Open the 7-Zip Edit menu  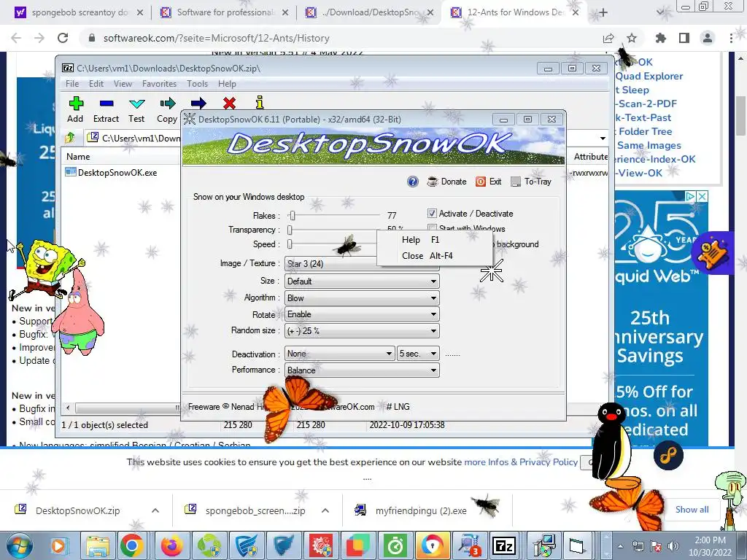(x=96, y=84)
